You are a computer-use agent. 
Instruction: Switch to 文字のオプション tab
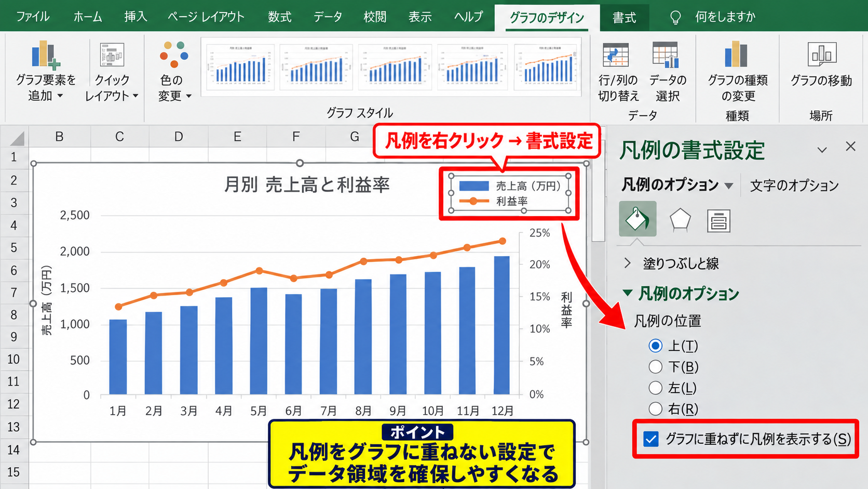(794, 186)
